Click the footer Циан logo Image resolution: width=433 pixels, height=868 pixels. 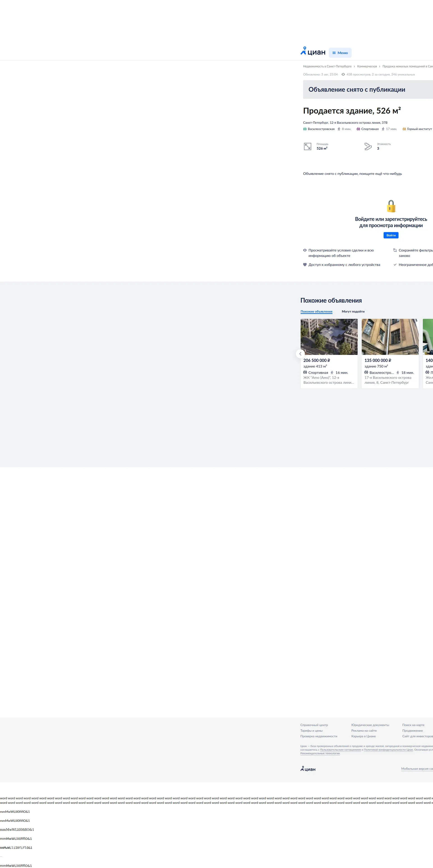pyautogui.click(x=308, y=769)
